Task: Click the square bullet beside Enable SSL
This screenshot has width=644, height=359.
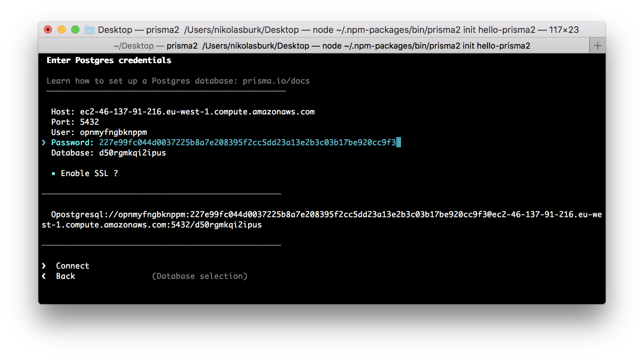Action: tap(54, 174)
